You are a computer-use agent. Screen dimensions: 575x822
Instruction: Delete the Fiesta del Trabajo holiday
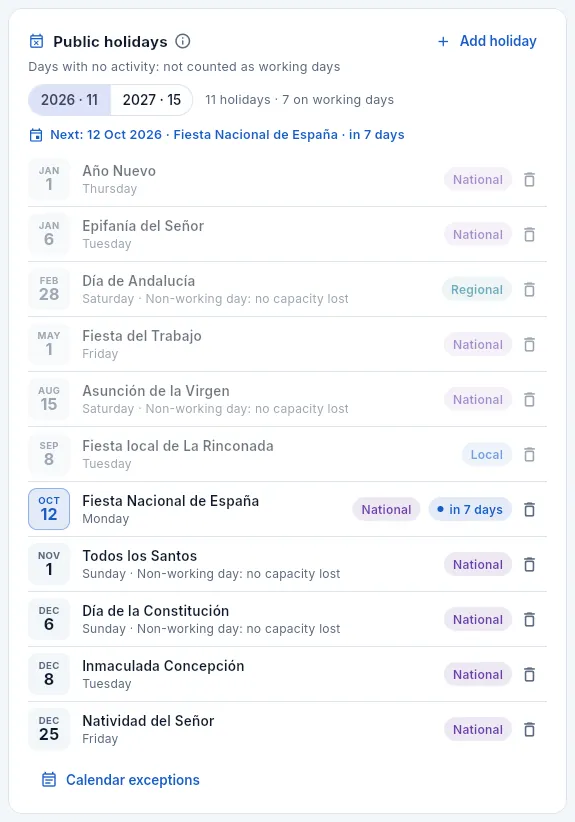pyautogui.click(x=529, y=344)
